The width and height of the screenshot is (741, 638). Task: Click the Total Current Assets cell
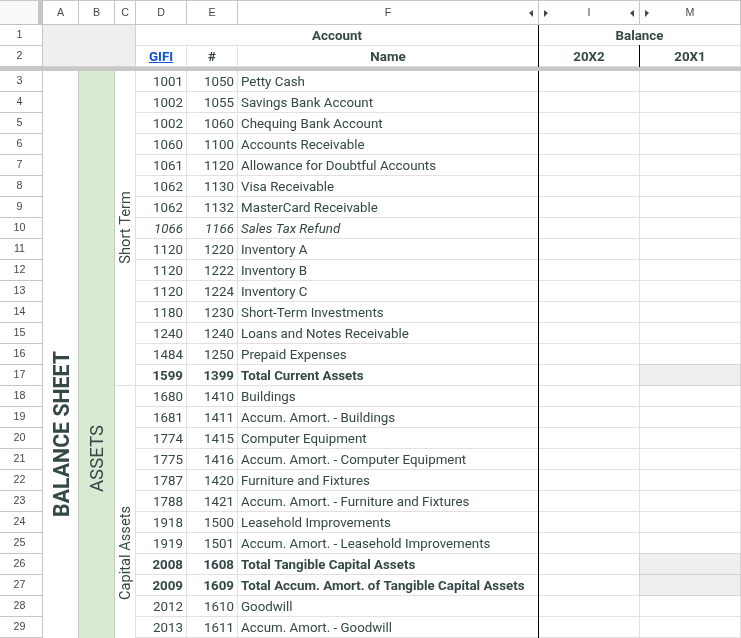click(x=387, y=375)
